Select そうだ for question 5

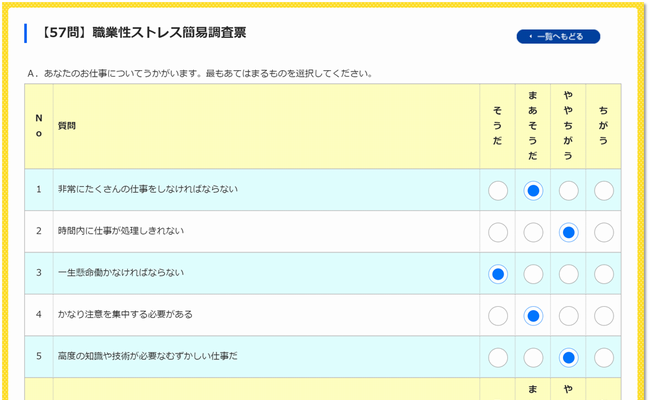point(498,357)
